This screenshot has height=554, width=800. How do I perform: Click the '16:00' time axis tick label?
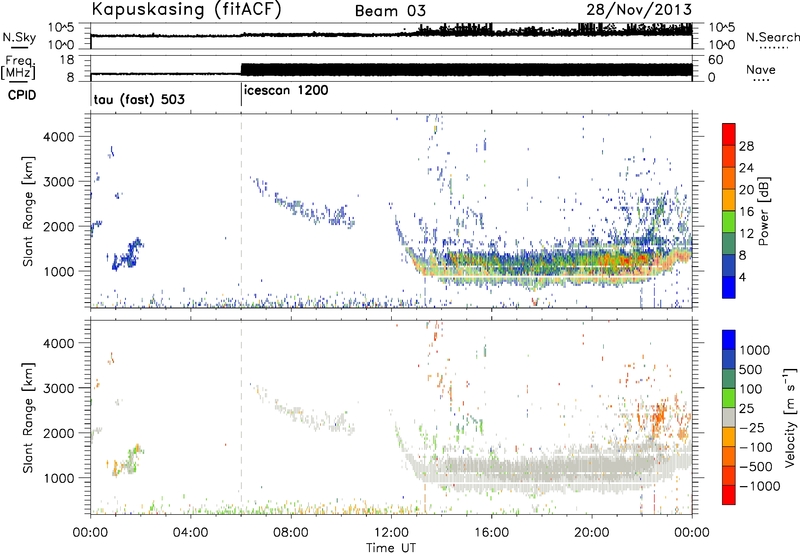click(491, 533)
